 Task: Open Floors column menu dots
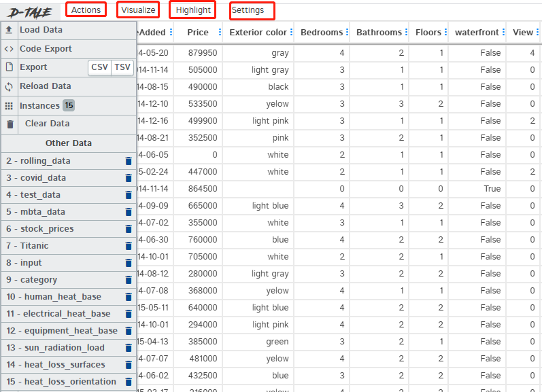pyautogui.click(x=445, y=32)
